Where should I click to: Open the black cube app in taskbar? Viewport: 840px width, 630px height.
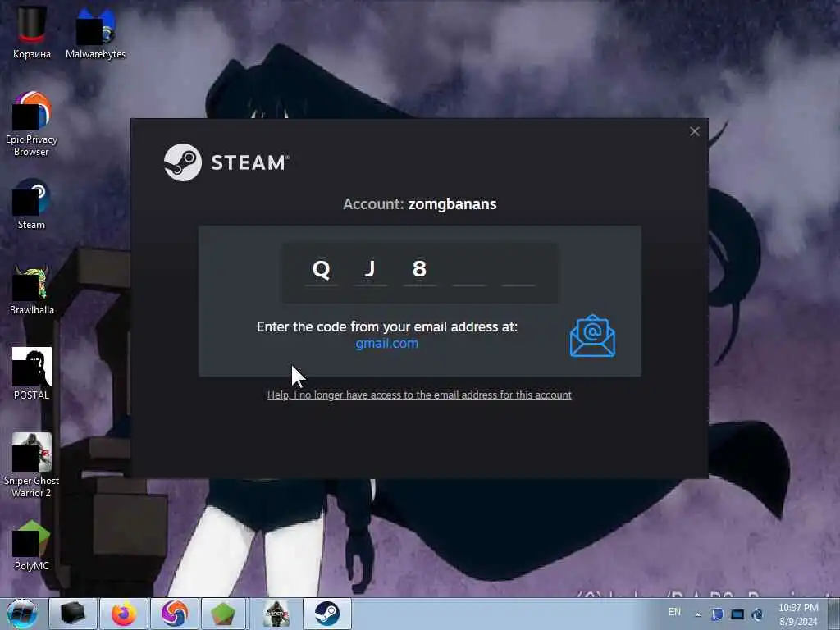click(73, 614)
